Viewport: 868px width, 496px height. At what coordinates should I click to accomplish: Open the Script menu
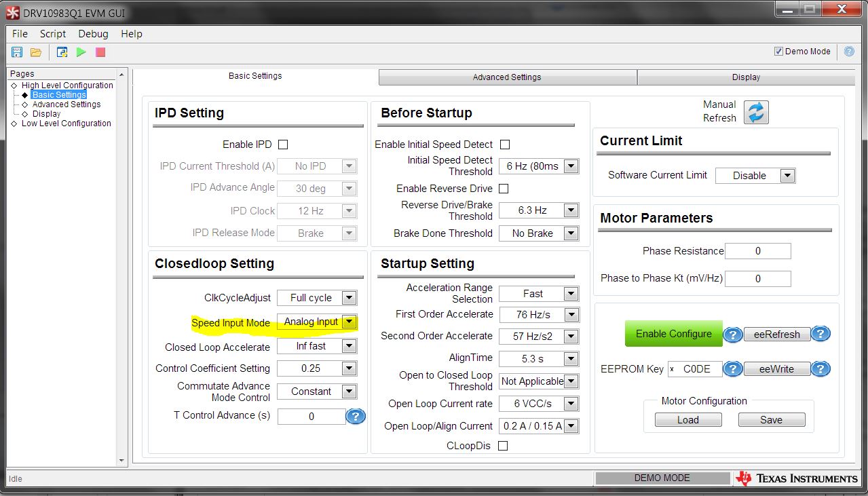53,33
